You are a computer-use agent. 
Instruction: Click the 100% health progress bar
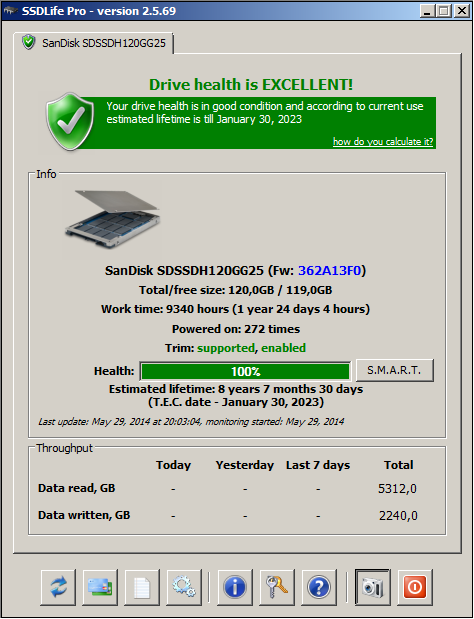(245, 371)
